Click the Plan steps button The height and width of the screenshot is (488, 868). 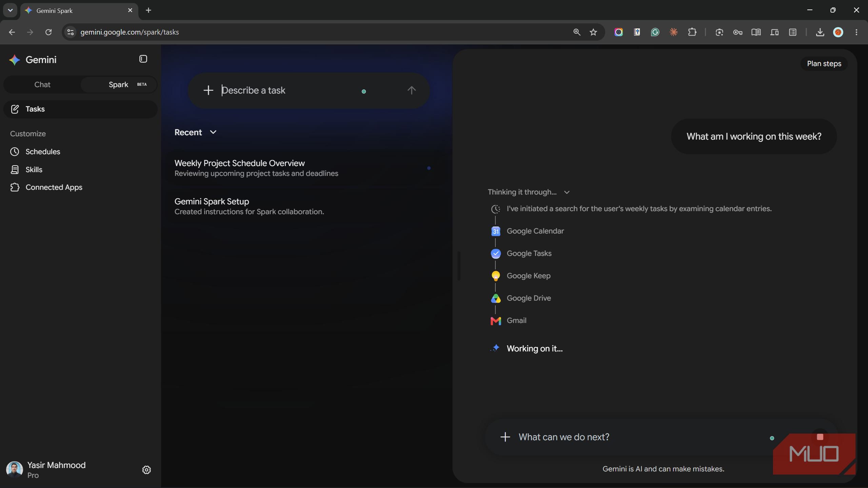pyautogui.click(x=824, y=64)
